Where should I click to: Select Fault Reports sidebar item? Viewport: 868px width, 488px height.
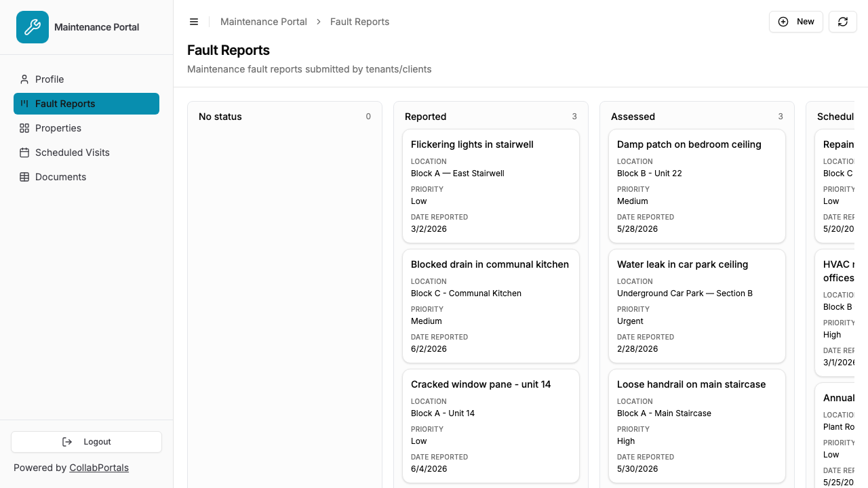(86, 104)
